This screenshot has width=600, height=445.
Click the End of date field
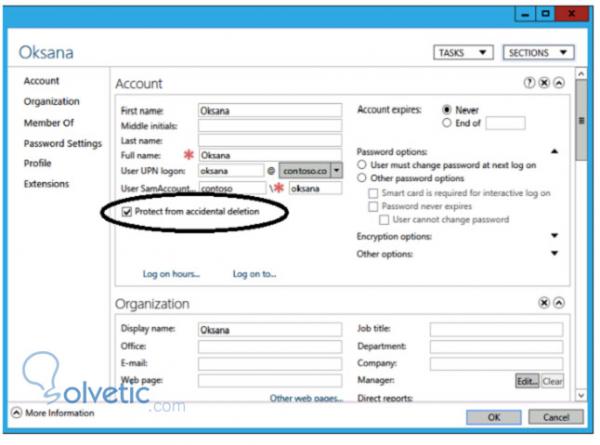(x=505, y=123)
